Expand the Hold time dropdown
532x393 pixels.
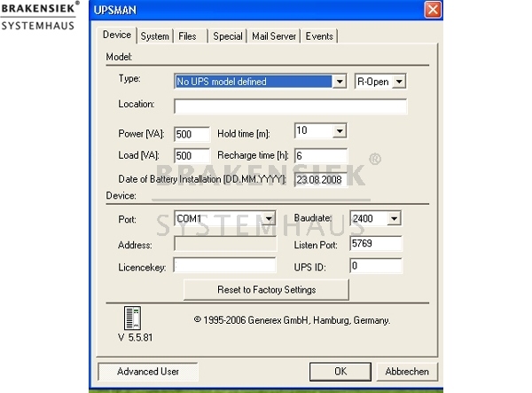pyautogui.click(x=340, y=130)
